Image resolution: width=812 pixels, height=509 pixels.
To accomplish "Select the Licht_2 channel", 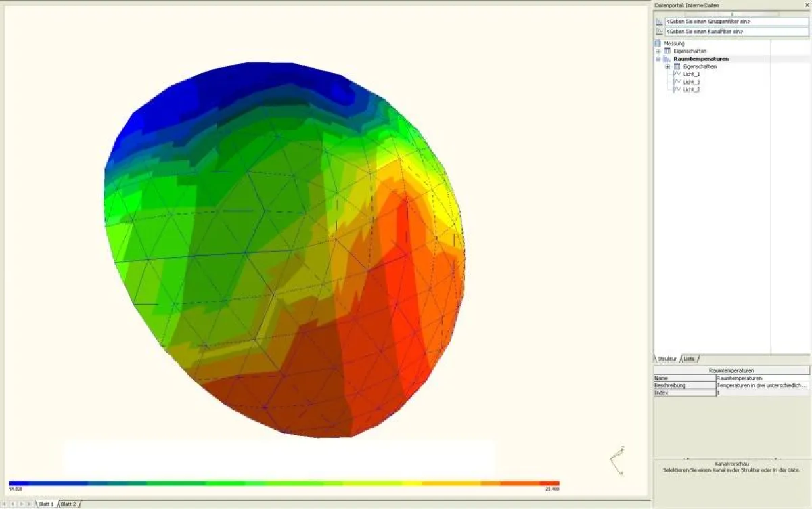I will tap(692, 89).
